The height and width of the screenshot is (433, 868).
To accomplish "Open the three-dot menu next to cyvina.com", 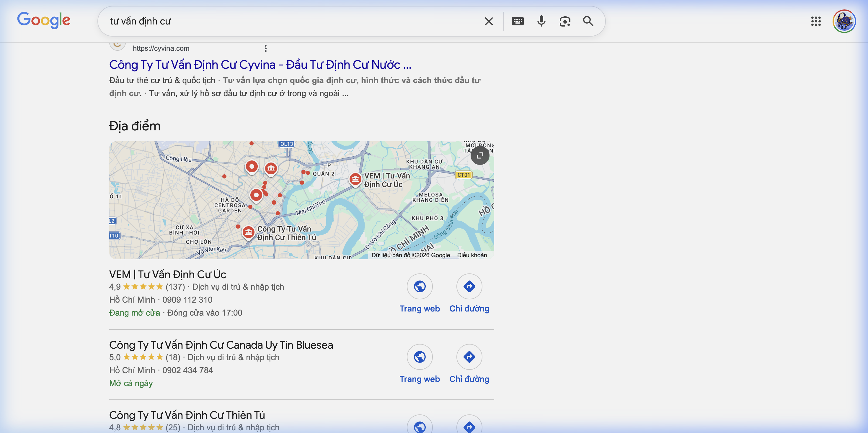I will 265,48.
